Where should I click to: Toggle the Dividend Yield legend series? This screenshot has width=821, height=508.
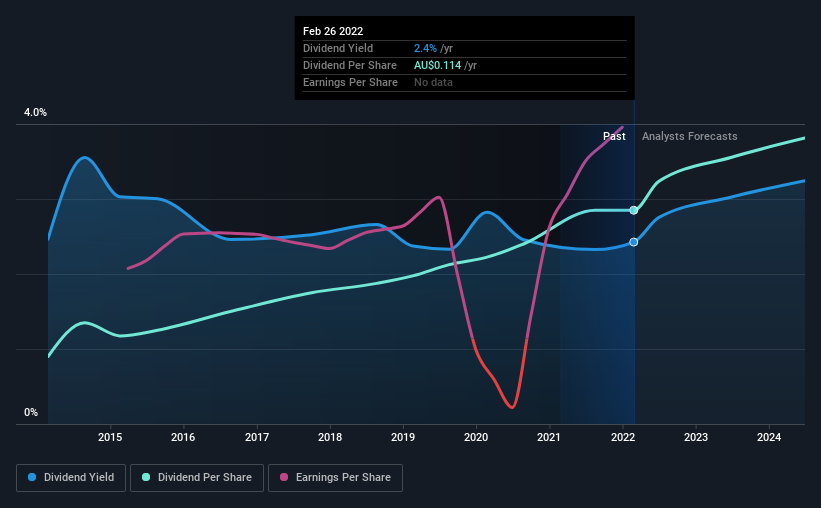(71, 478)
